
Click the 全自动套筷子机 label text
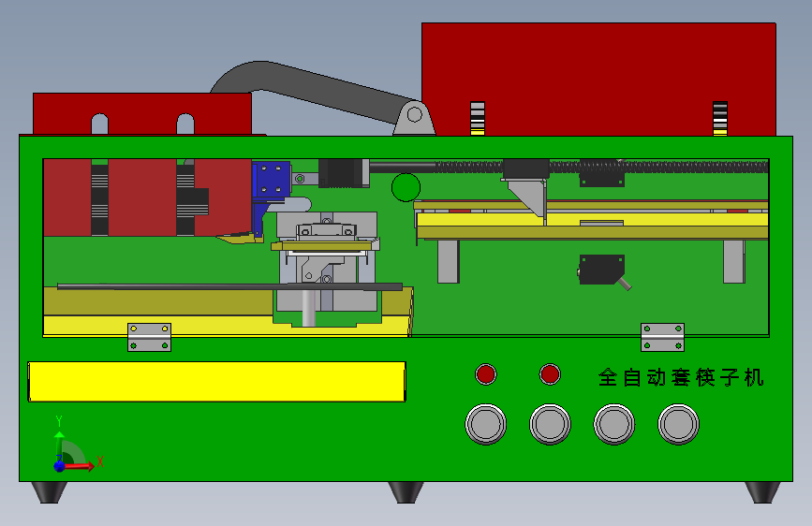tap(681, 377)
